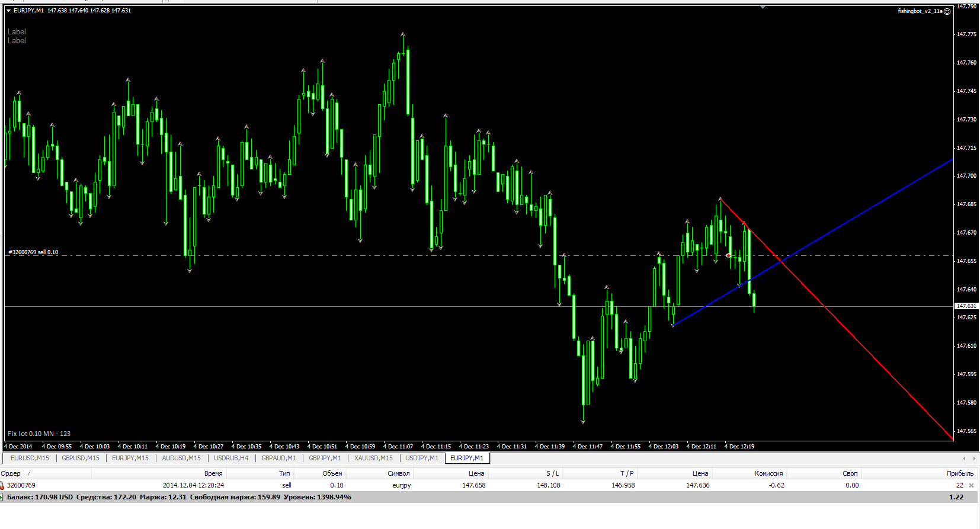Image resolution: width=980 pixels, height=529 pixels.
Task: Select the AUDUSD,M15 chart tab
Action: pyautogui.click(x=181, y=458)
